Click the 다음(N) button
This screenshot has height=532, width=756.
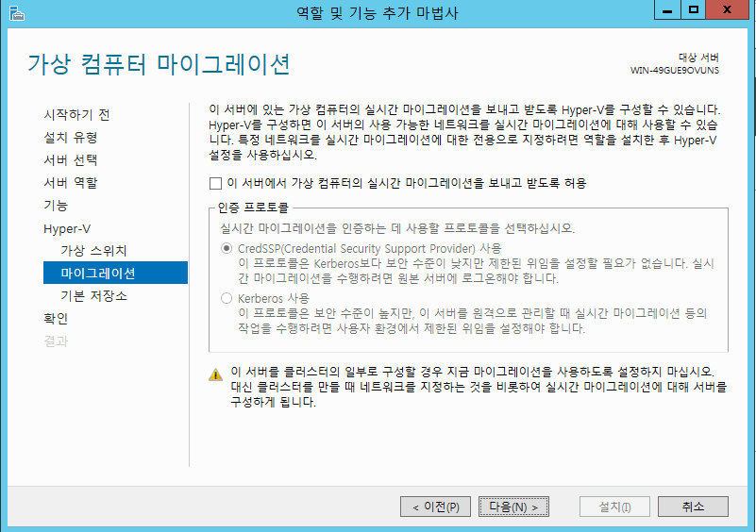(x=513, y=507)
